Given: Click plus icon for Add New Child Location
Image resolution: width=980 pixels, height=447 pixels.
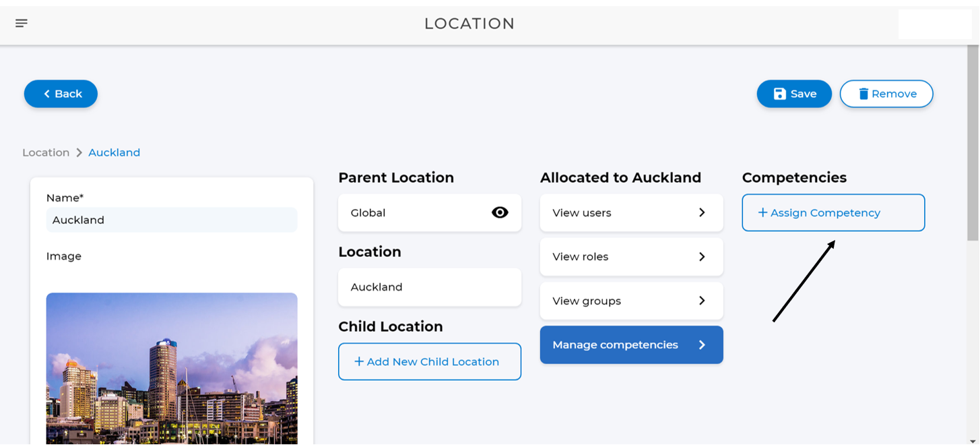Looking at the screenshot, I should point(359,361).
